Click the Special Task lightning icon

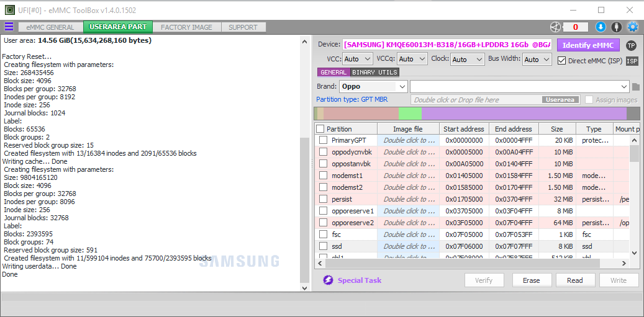pos(328,280)
